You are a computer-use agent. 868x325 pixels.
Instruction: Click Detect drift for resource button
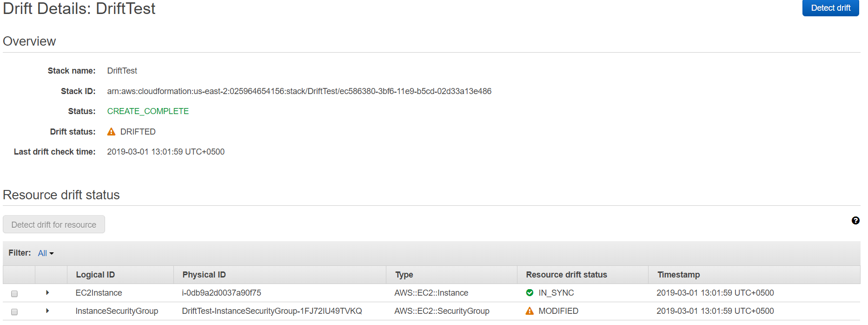tap(54, 224)
